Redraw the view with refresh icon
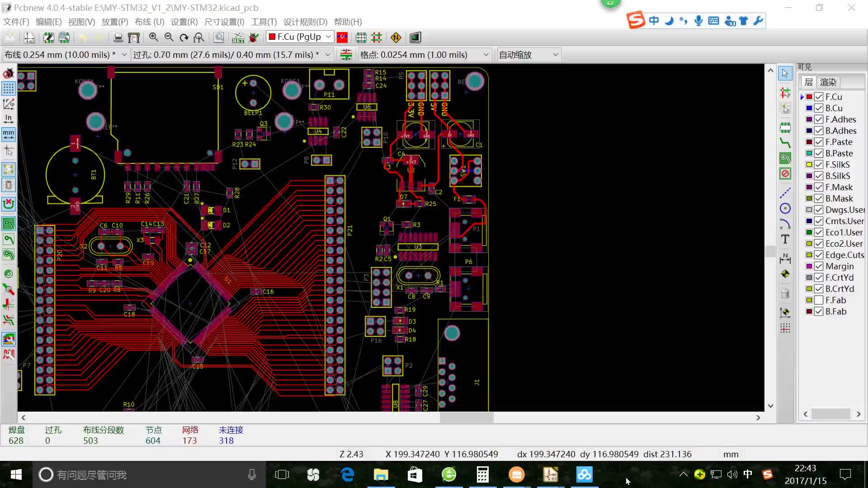 coord(184,38)
